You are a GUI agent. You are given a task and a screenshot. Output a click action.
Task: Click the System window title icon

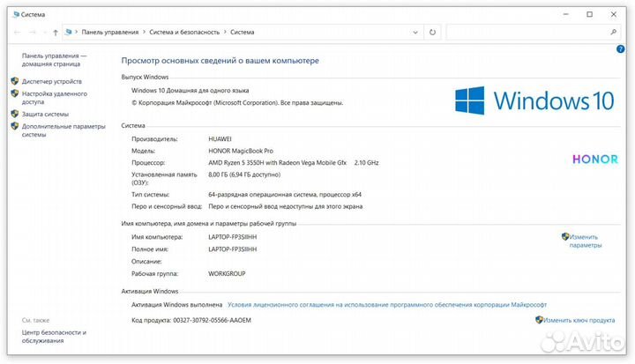pyautogui.click(x=16, y=14)
